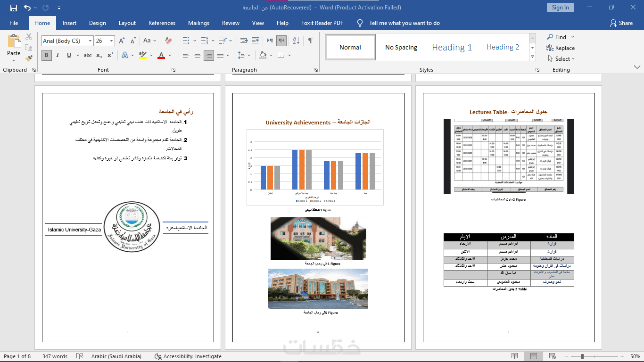Screen dimensions: 644x362
Task: Apply strikethrough to selected text
Action: 88,55
